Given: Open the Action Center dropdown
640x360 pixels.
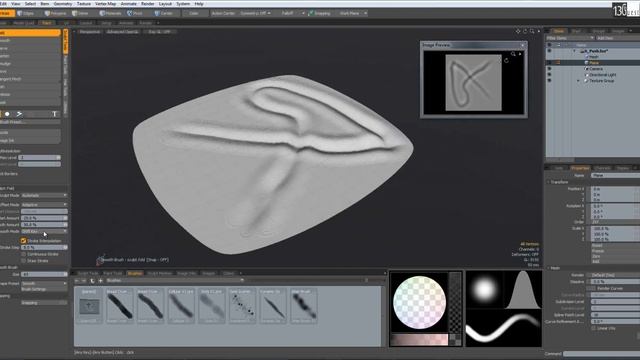Looking at the screenshot, I should coord(223,13).
